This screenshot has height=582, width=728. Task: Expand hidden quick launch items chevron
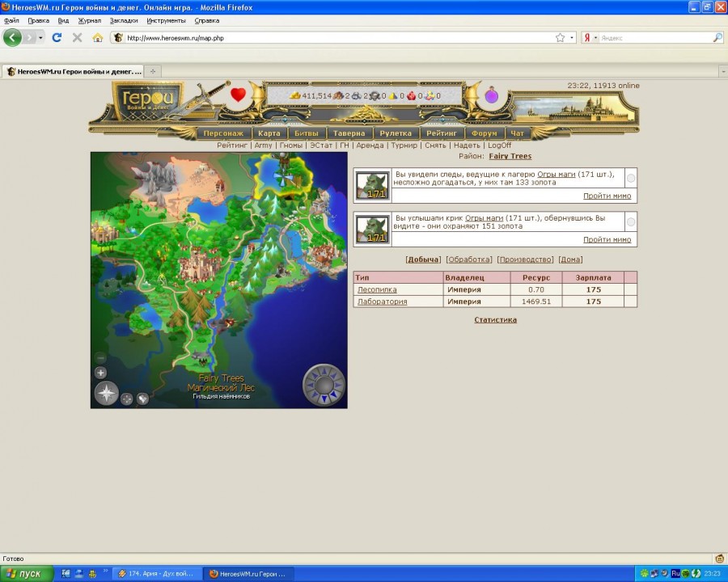click(105, 571)
